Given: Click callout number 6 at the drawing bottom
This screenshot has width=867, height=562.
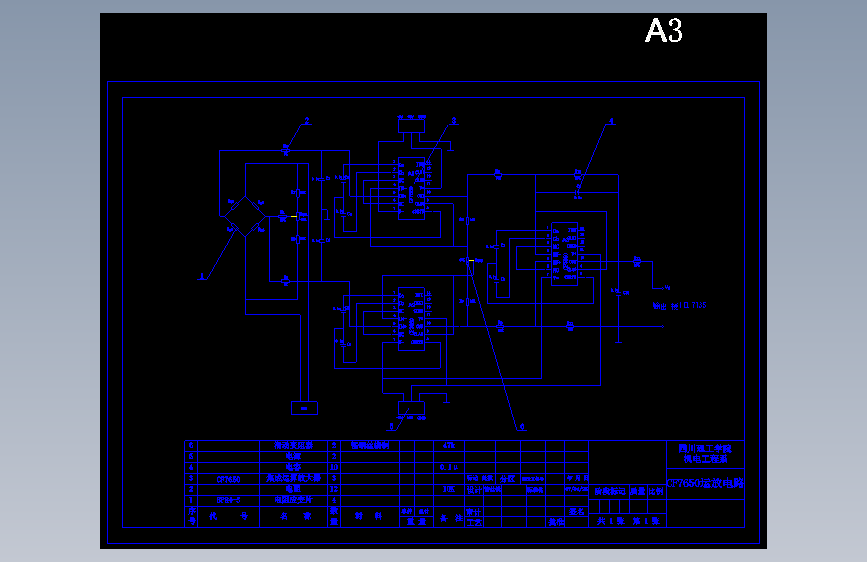Looking at the screenshot, I should 521,426.
